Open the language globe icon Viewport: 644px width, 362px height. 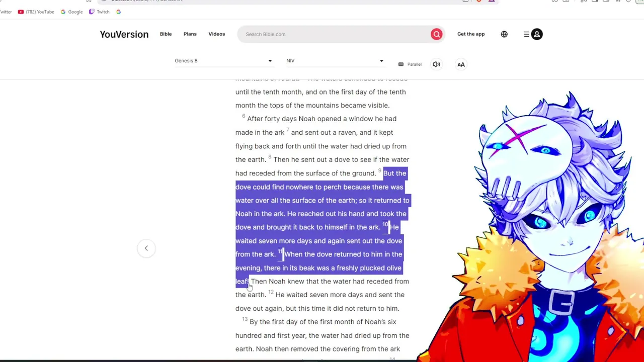(x=504, y=34)
